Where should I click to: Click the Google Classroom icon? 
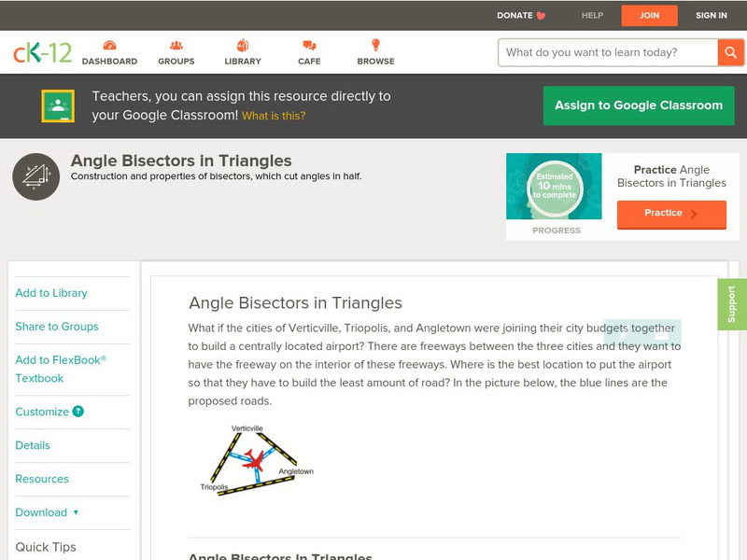(58, 105)
